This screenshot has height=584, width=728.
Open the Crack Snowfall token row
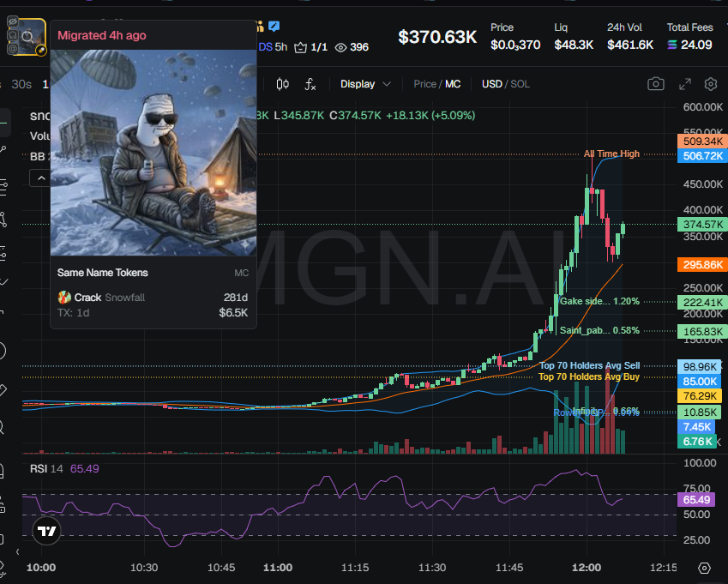click(153, 304)
